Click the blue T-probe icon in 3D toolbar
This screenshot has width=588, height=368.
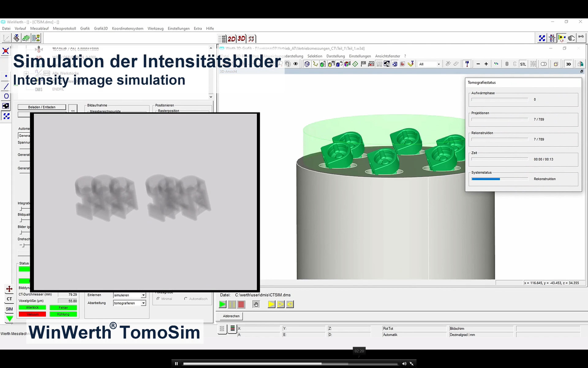click(x=467, y=64)
